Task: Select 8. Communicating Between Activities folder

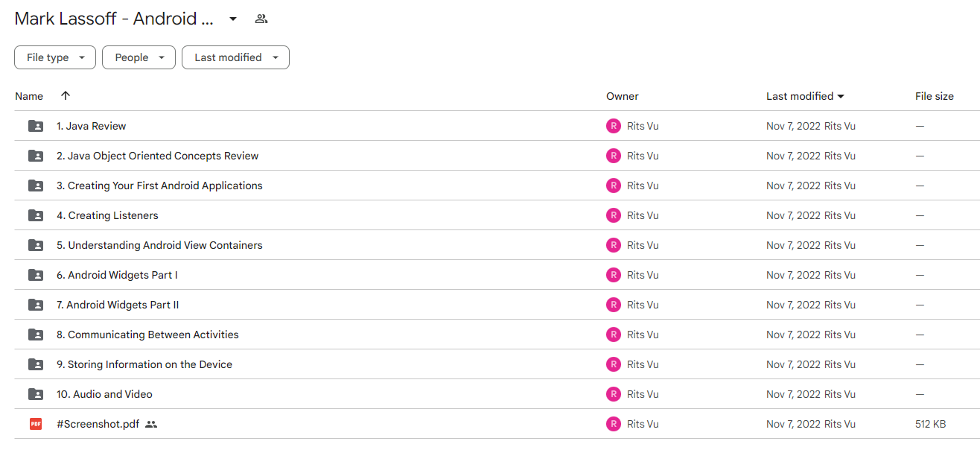Action: 147,335
